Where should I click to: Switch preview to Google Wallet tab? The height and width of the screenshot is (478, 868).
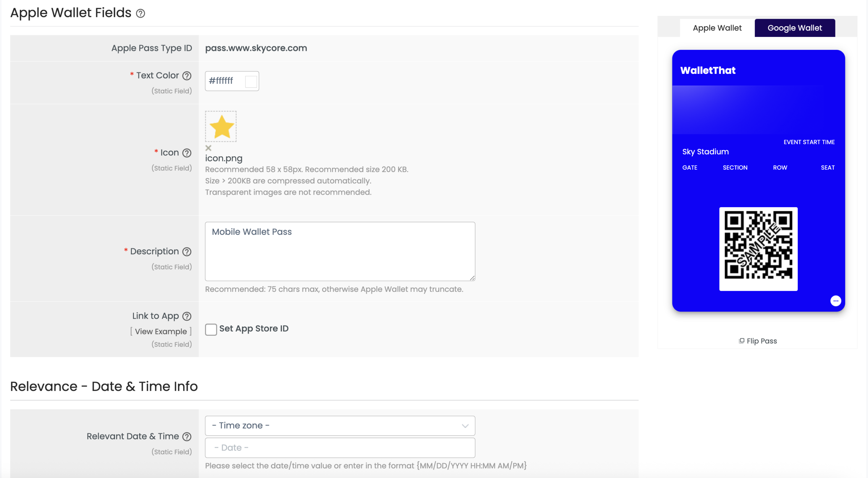[795, 28]
